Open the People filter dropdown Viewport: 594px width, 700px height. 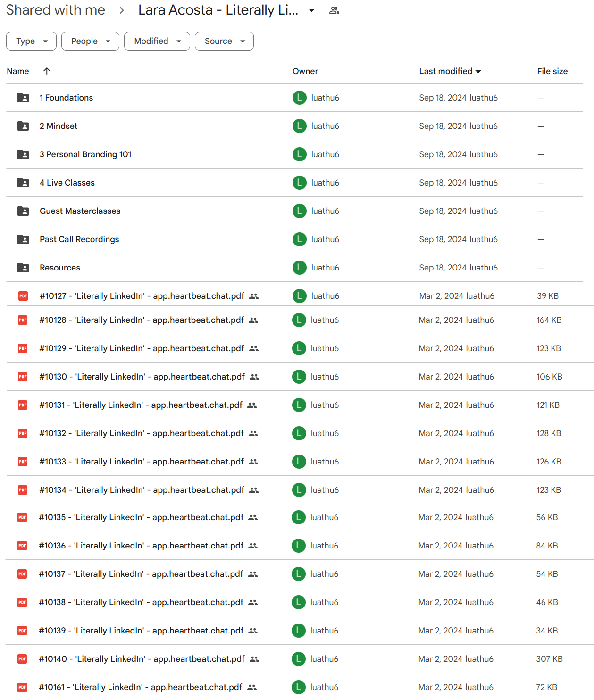coord(90,41)
